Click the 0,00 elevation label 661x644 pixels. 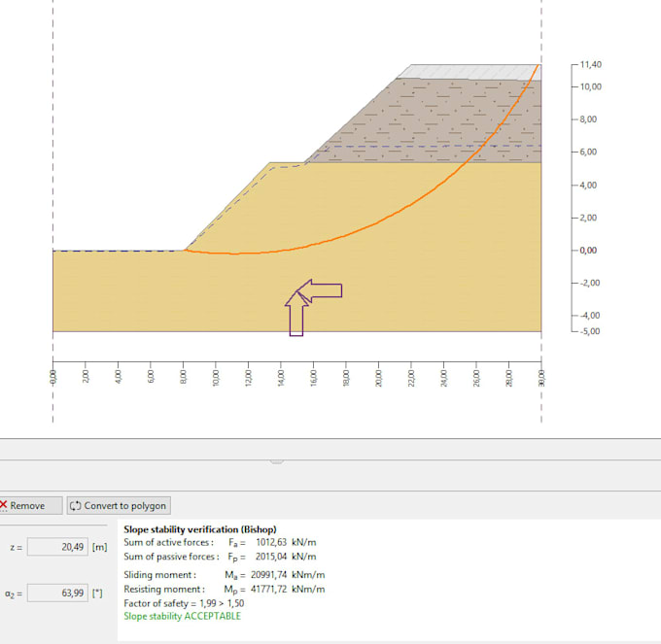(588, 251)
